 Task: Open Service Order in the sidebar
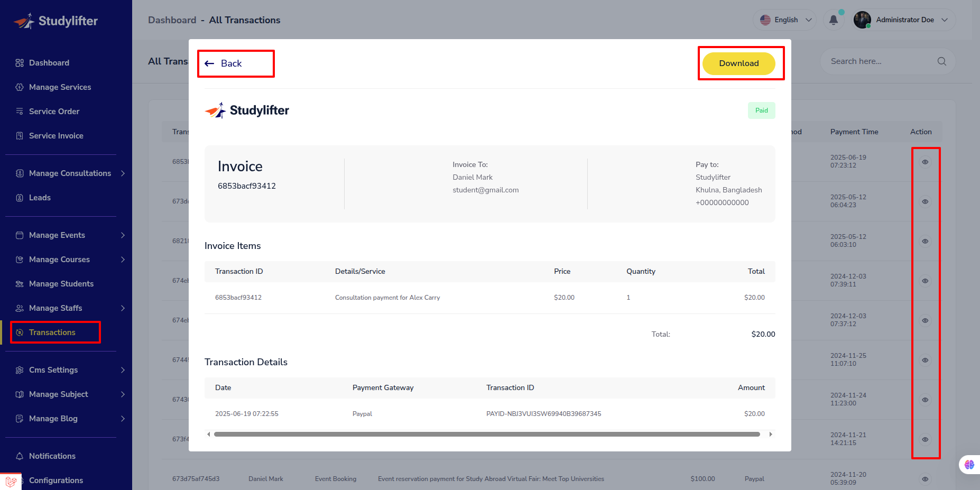pos(54,112)
